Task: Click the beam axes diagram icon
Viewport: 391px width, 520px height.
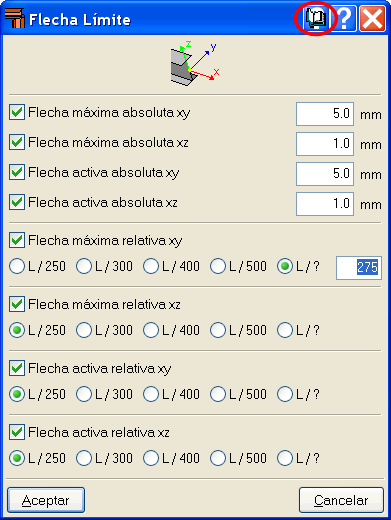Action: pyautogui.click(x=195, y=64)
